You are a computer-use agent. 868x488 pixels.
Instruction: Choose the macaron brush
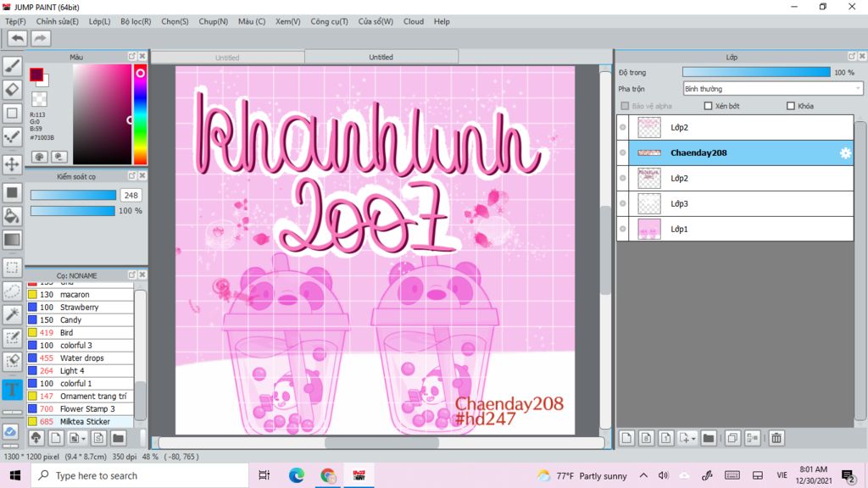coord(81,294)
